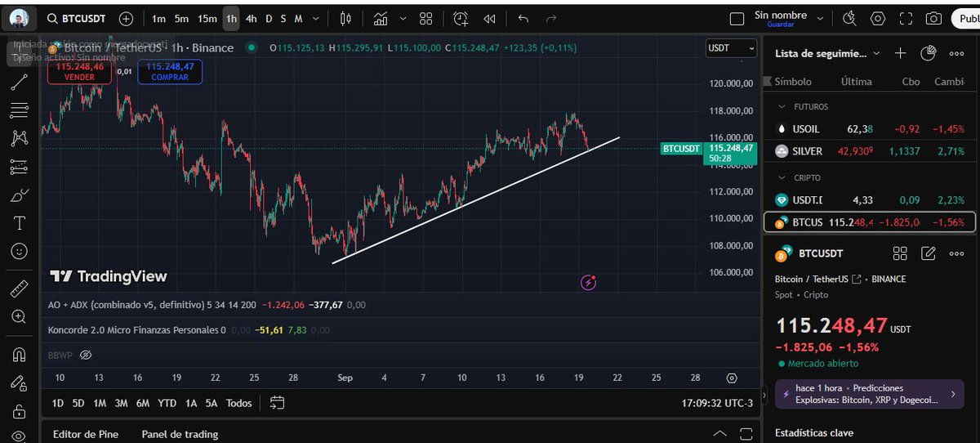The image size is (980, 443).
Task: Collapse the CRIPTO section
Action: pyautogui.click(x=782, y=177)
